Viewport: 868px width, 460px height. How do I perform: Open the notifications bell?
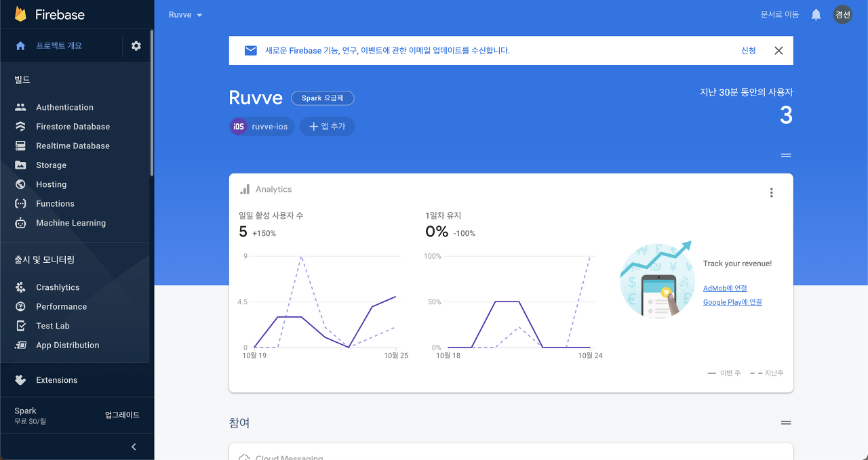tap(816, 14)
